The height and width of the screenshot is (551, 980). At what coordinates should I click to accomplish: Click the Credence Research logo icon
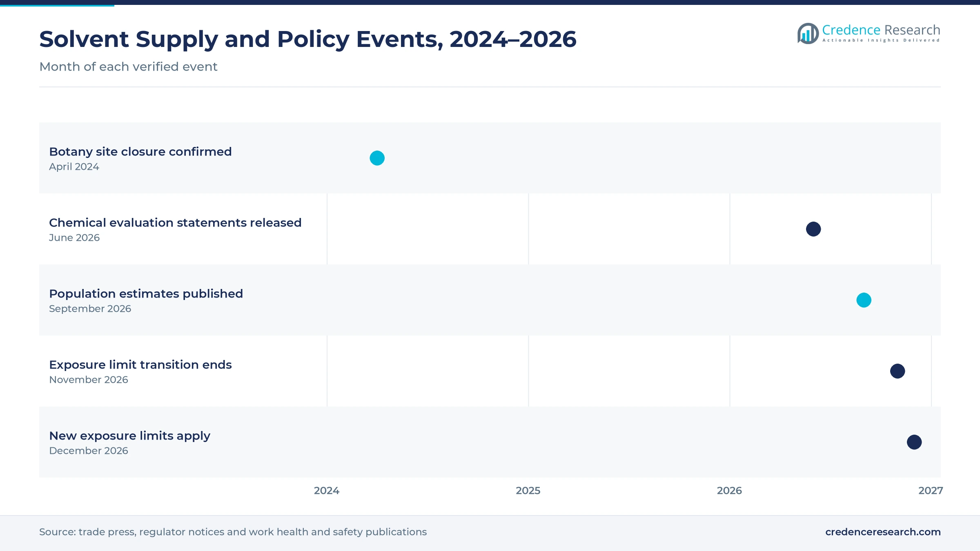click(808, 33)
